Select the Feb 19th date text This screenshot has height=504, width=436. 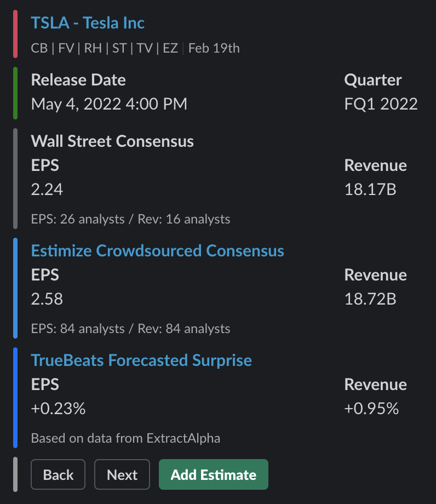click(214, 48)
